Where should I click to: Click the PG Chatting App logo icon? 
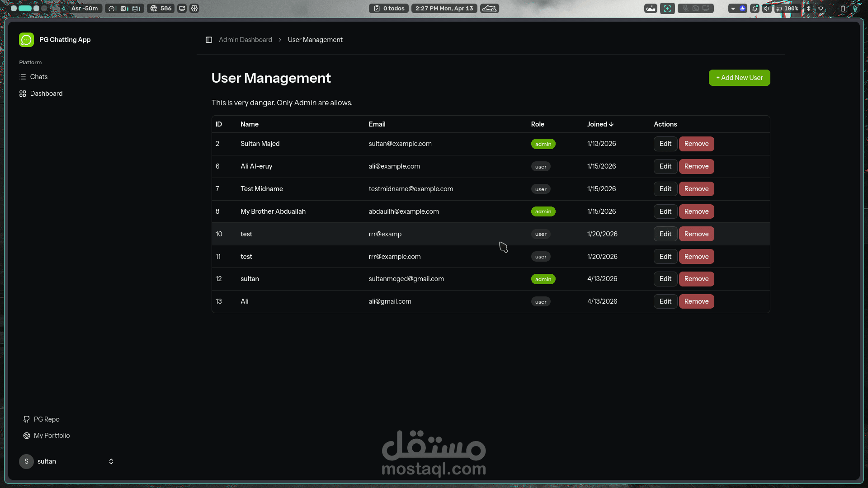click(x=26, y=40)
